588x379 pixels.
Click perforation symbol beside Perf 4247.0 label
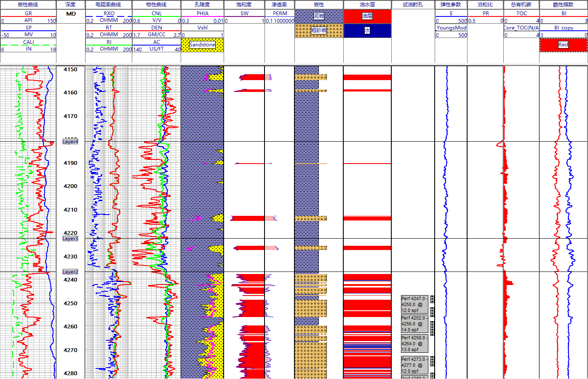coord(432,300)
